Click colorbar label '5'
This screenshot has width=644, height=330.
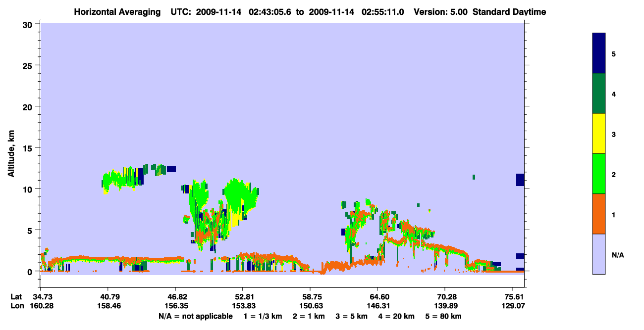614,53
